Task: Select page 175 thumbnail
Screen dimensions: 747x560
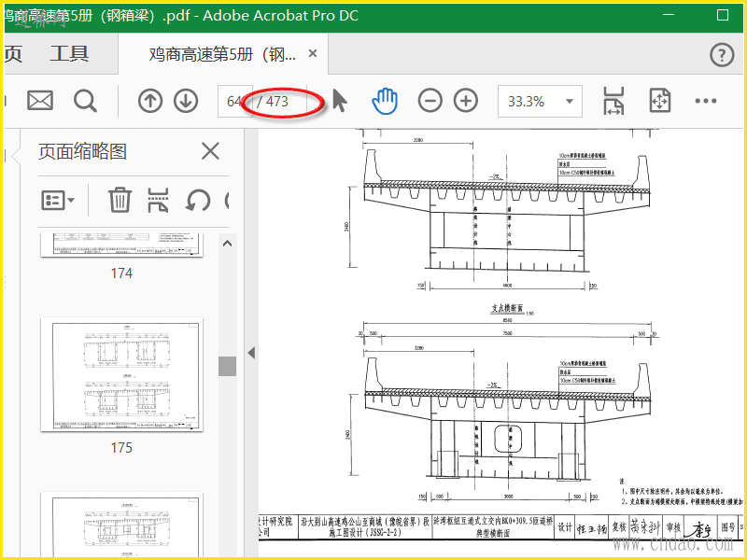Action: (x=121, y=375)
